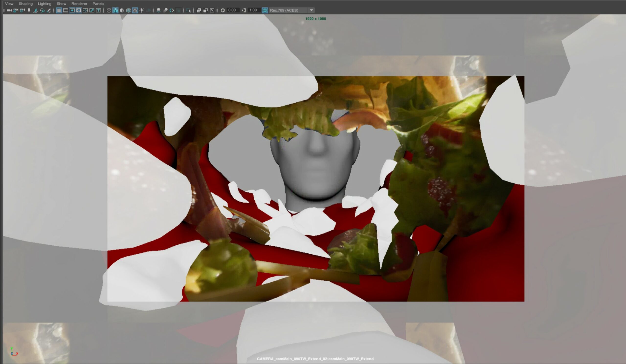This screenshot has height=364, width=626.
Task: Toggle the Safe Title overlay
Action: point(98,10)
